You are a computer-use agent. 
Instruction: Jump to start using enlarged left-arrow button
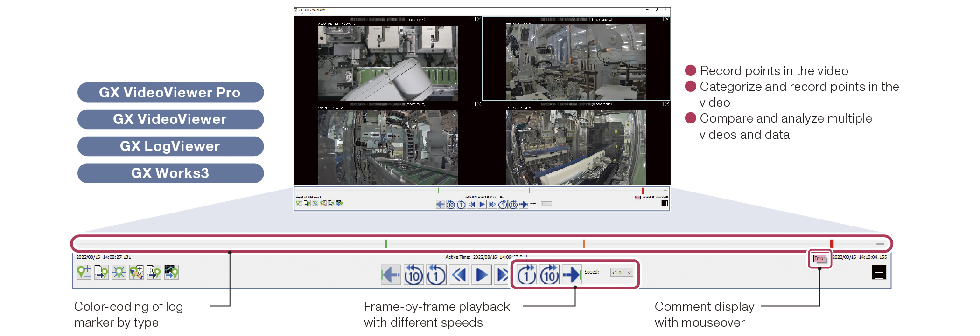tap(391, 275)
